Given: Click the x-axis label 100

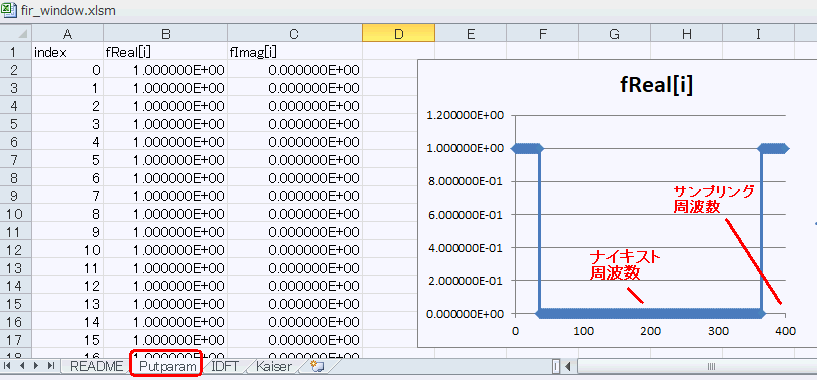Looking at the screenshot, I should point(583,331).
